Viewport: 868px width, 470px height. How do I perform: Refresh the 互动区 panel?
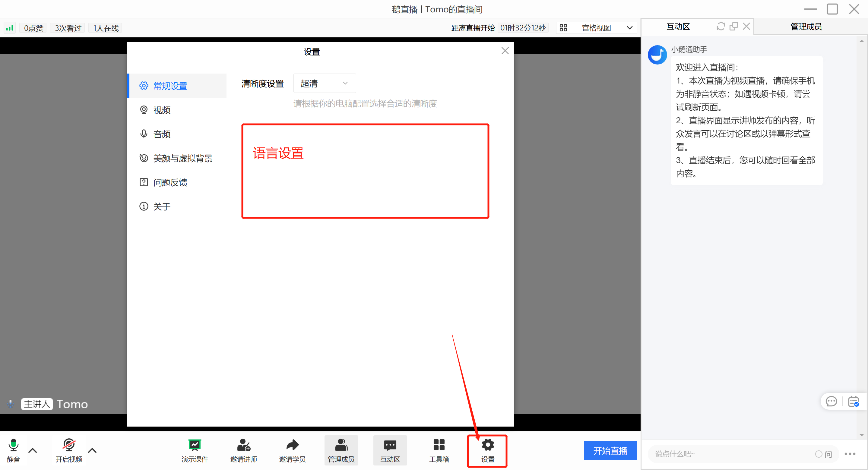coord(721,26)
